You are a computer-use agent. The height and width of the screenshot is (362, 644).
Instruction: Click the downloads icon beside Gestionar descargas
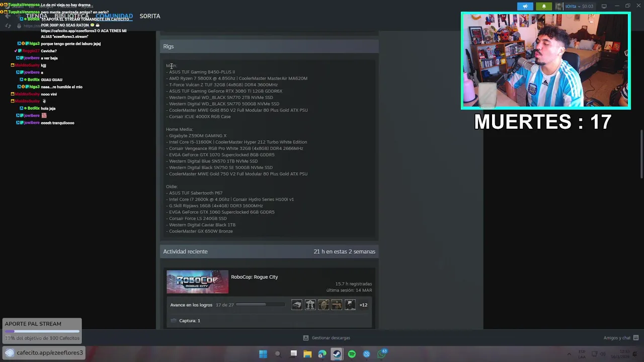pos(305,338)
